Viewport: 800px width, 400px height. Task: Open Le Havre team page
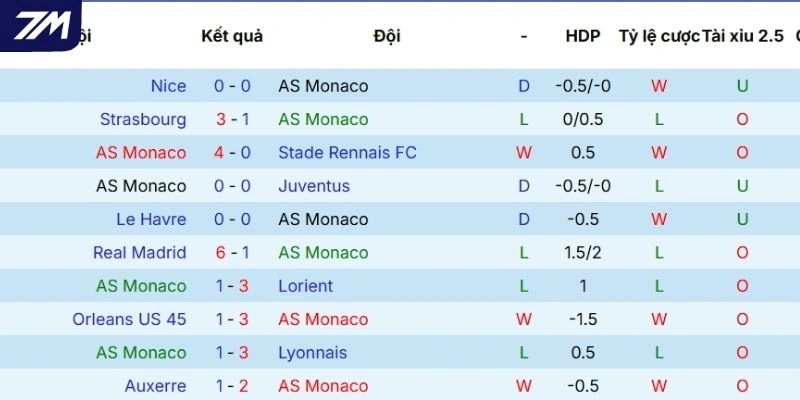point(151,219)
